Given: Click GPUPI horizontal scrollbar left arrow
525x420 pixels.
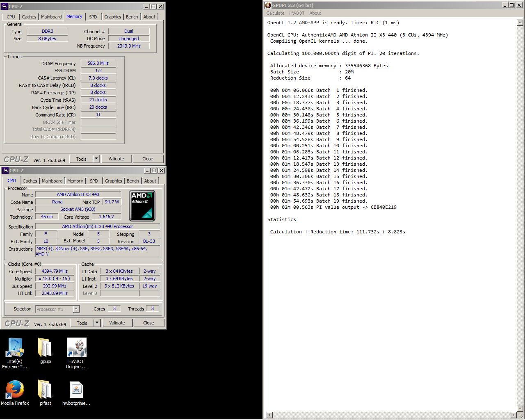Looking at the screenshot, I should (x=269, y=415).
